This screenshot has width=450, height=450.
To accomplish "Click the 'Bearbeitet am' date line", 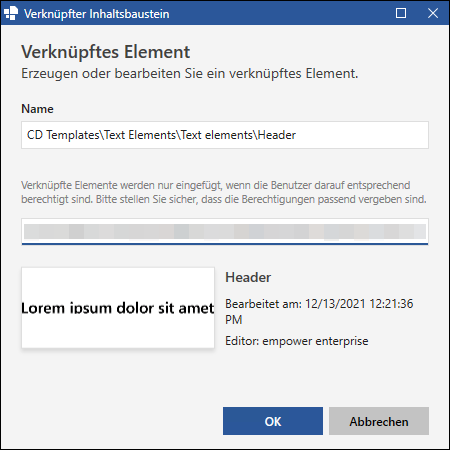I will pyautogui.click(x=319, y=312).
